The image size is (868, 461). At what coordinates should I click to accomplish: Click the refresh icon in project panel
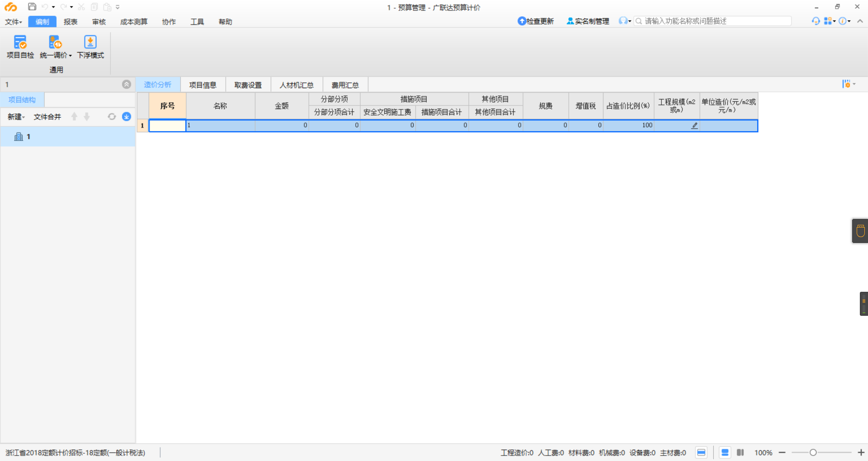click(112, 117)
